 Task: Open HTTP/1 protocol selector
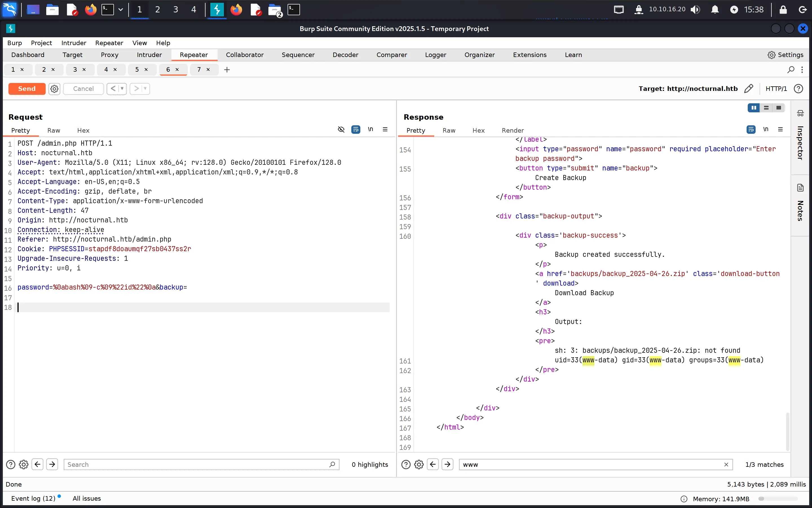(x=776, y=89)
